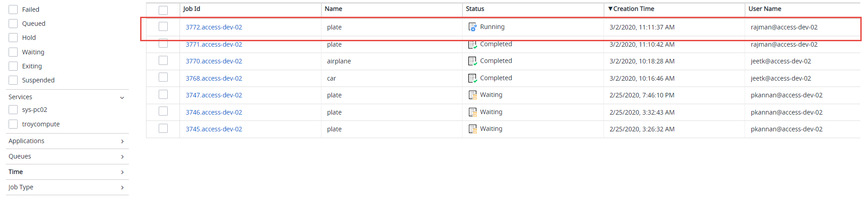Sort the table by Job Id column

coord(192,9)
